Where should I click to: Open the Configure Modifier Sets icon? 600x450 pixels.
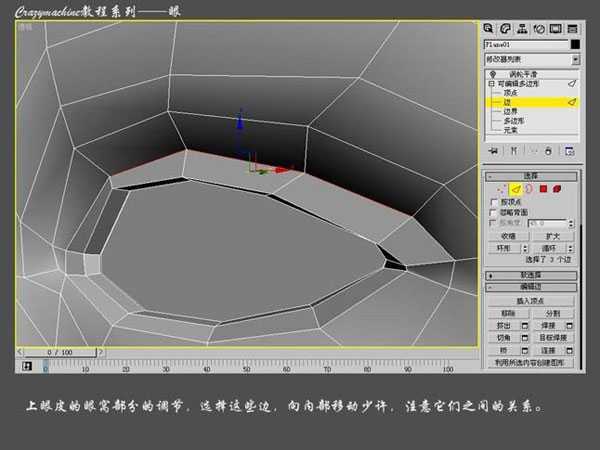[x=569, y=151]
